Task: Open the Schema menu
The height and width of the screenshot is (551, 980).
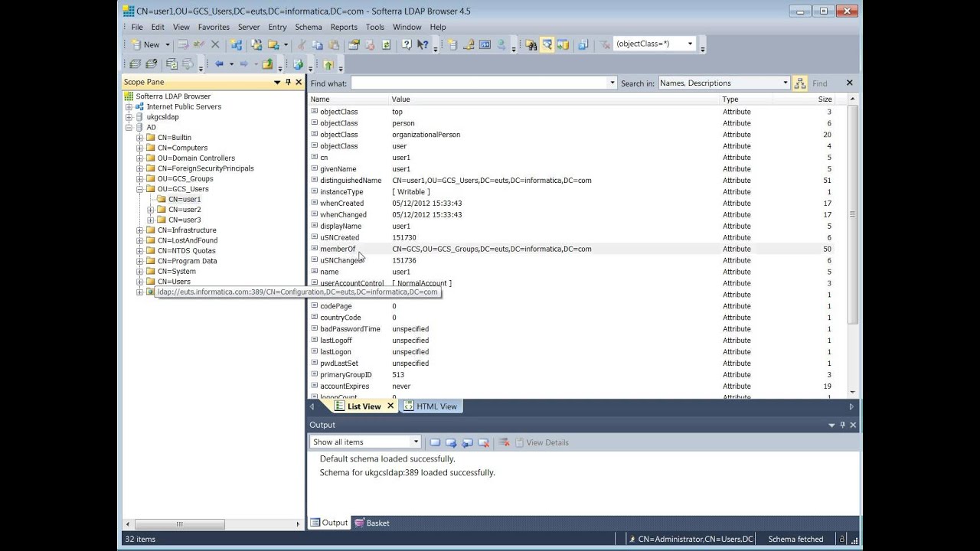Action: [x=309, y=27]
